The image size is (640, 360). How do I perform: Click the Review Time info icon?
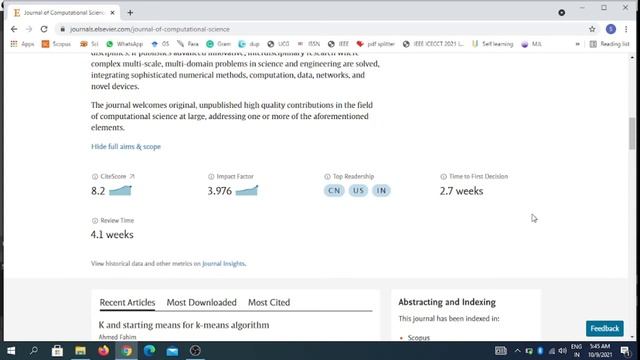click(x=95, y=220)
